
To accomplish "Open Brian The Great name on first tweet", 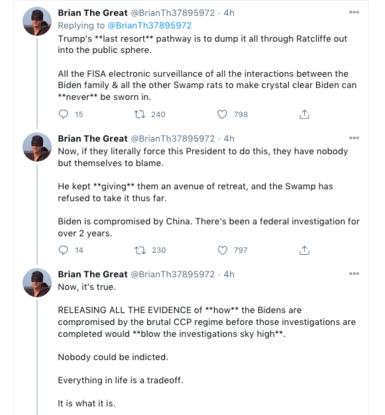I will [93, 13].
